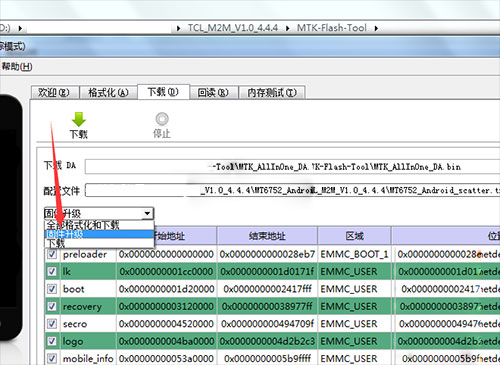
Task: Click the 配置文件 scatter file path field
Action: 292,190
